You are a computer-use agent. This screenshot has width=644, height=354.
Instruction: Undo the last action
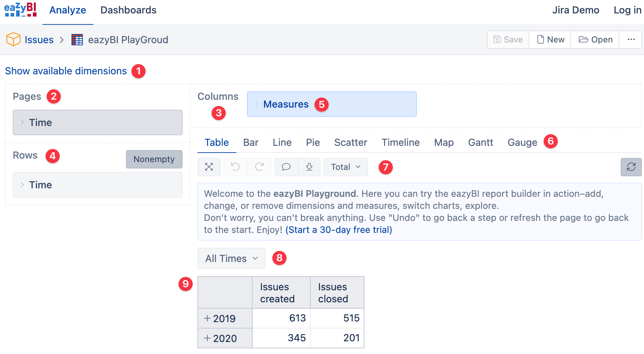[x=235, y=167]
